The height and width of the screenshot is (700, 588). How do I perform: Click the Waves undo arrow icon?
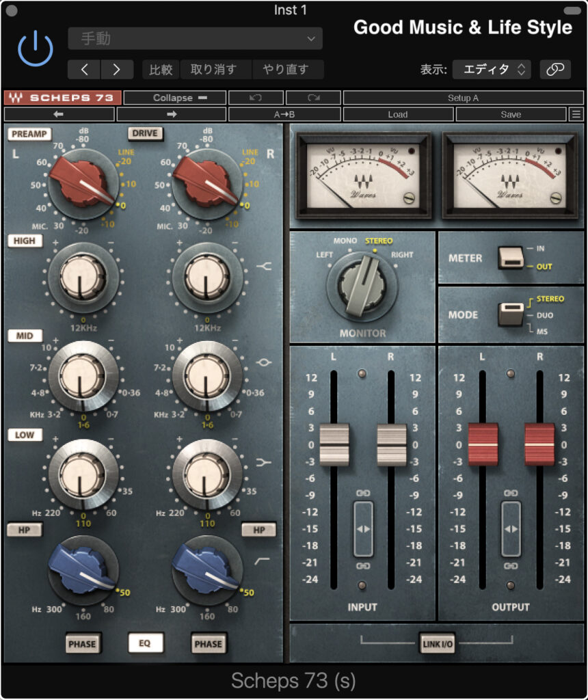256,98
